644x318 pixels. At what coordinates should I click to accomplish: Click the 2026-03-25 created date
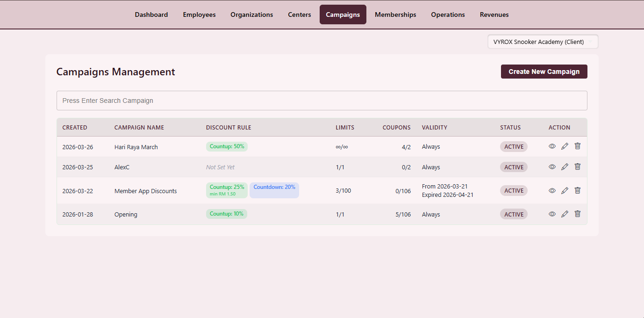pyautogui.click(x=78, y=167)
